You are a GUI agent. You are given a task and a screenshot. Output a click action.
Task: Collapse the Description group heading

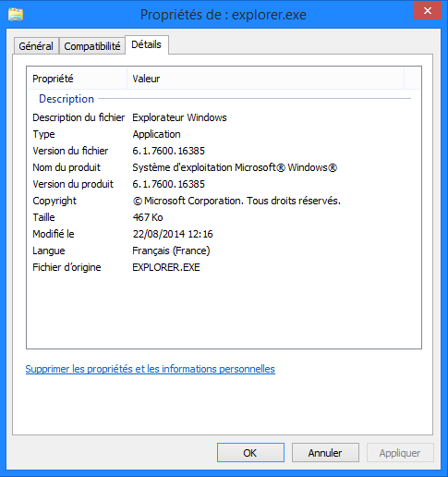pos(67,99)
